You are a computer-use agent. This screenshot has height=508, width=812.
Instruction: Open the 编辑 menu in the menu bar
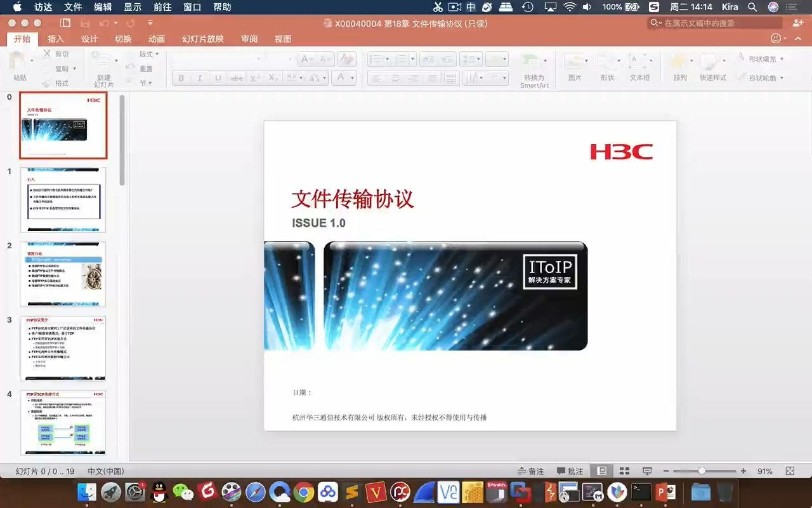(103, 7)
